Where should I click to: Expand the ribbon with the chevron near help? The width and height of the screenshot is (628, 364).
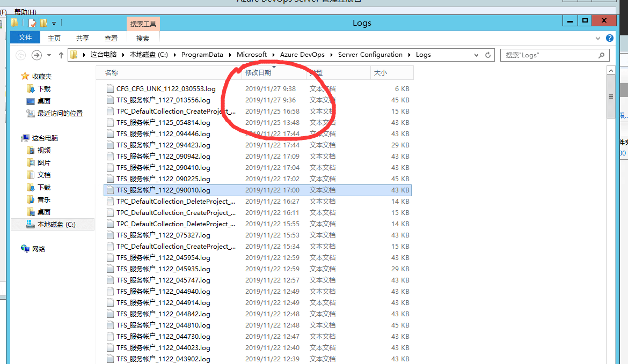coord(598,39)
